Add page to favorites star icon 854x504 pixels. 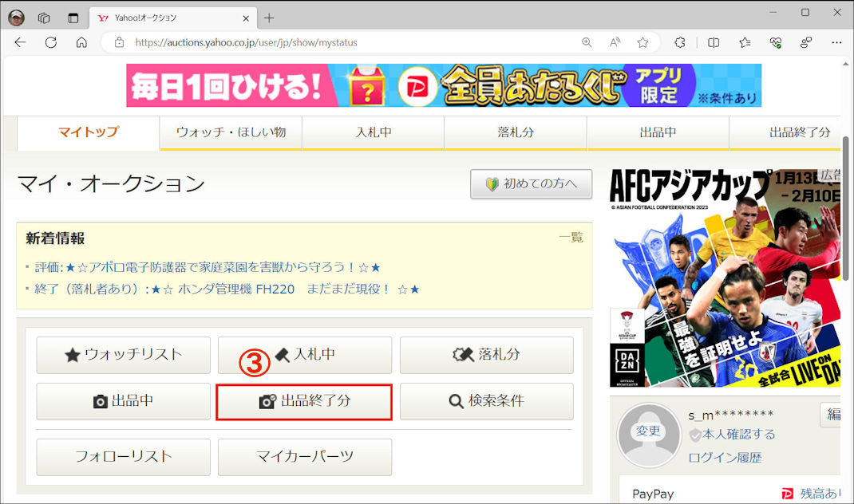pyautogui.click(x=642, y=42)
